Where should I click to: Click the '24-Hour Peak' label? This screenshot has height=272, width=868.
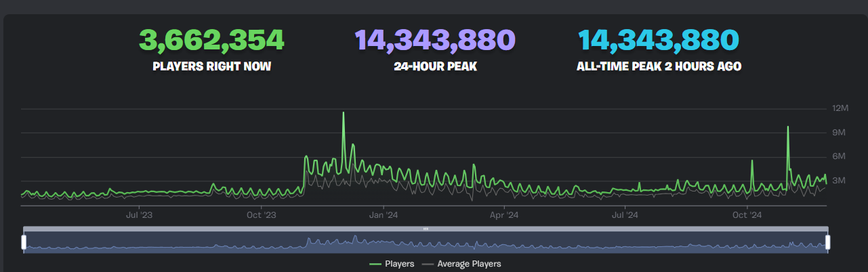(435, 67)
